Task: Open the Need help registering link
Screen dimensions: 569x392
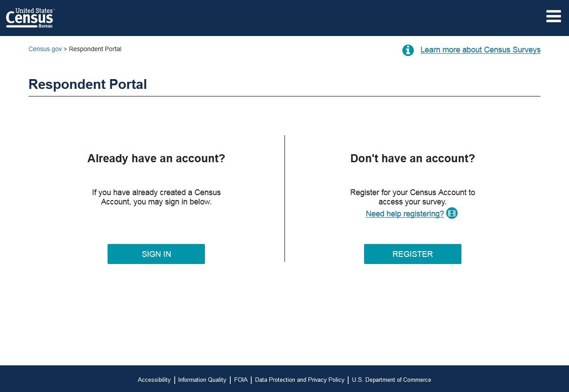Action: coord(405,214)
